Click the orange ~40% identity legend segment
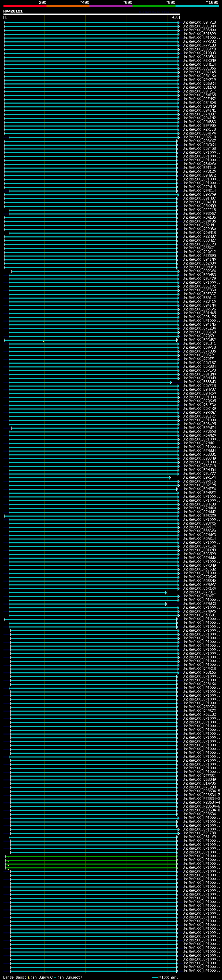222x980 pixels. click(x=68, y=6)
